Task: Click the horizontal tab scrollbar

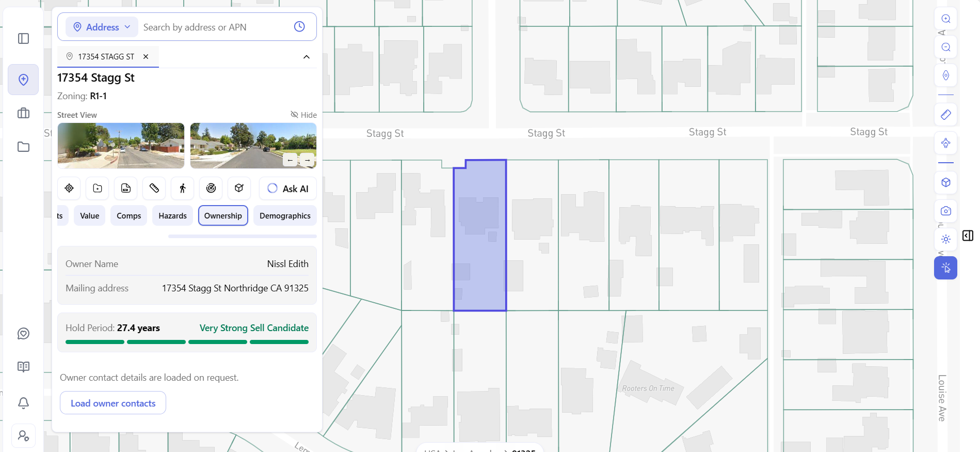Action: click(x=243, y=236)
